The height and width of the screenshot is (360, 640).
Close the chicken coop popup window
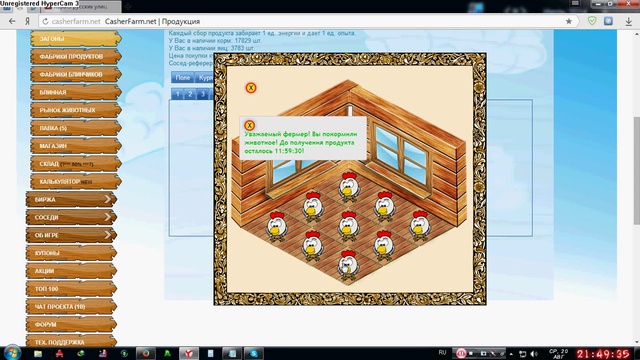(x=251, y=88)
